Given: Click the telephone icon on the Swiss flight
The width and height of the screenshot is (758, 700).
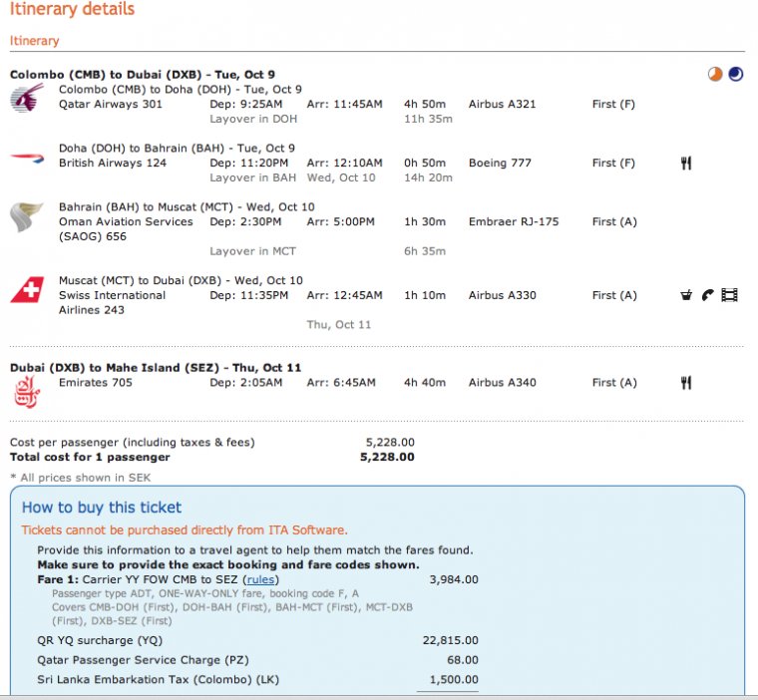Looking at the screenshot, I should click(707, 295).
